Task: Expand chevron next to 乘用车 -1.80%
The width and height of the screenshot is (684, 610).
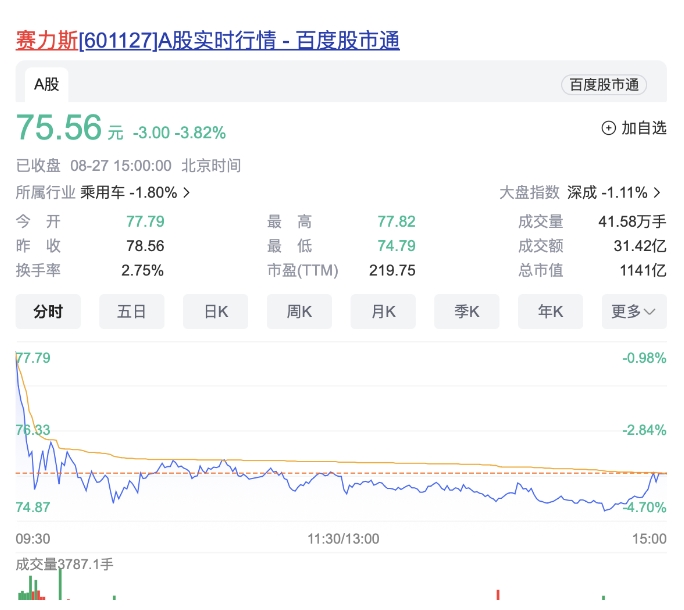Action: tap(187, 192)
